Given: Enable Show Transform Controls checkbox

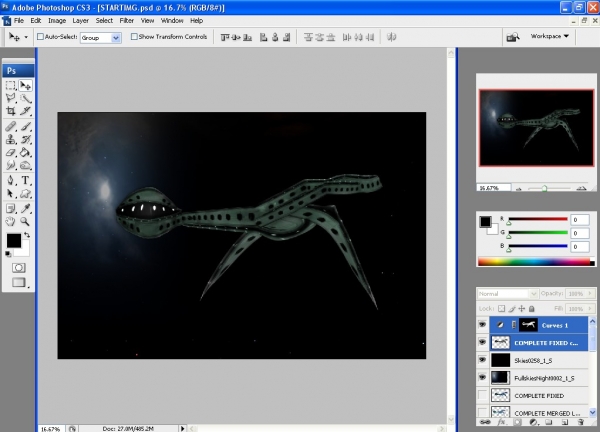Looking at the screenshot, I should pos(134,37).
